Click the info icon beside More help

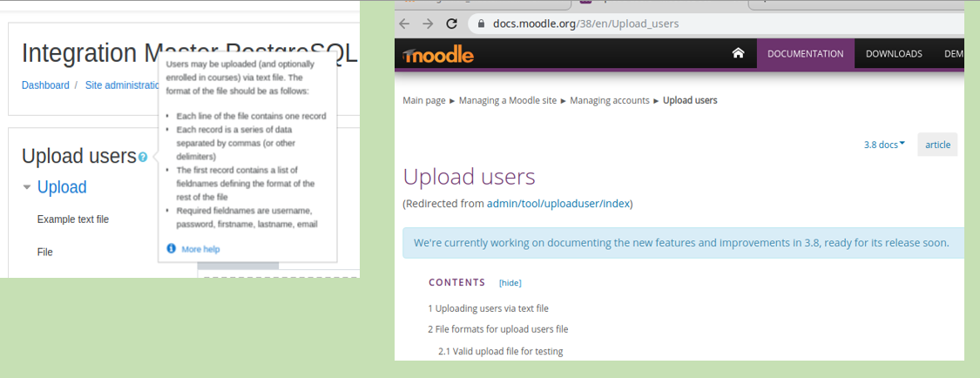coord(172,249)
